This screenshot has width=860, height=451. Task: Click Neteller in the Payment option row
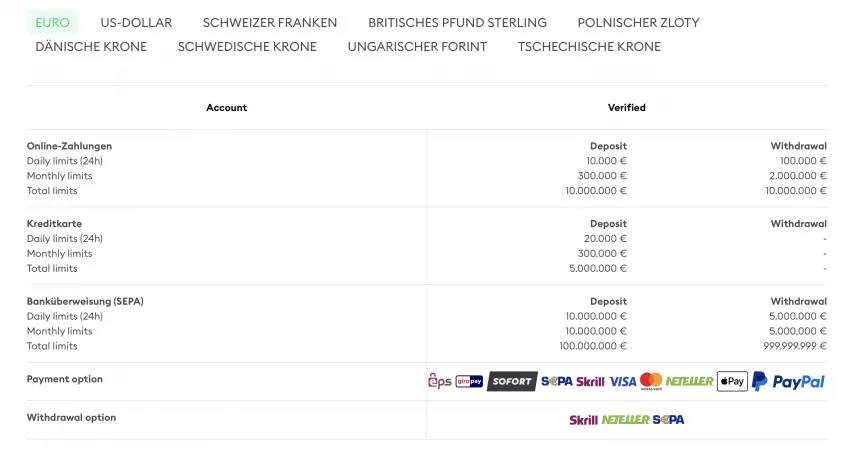pos(690,381)
